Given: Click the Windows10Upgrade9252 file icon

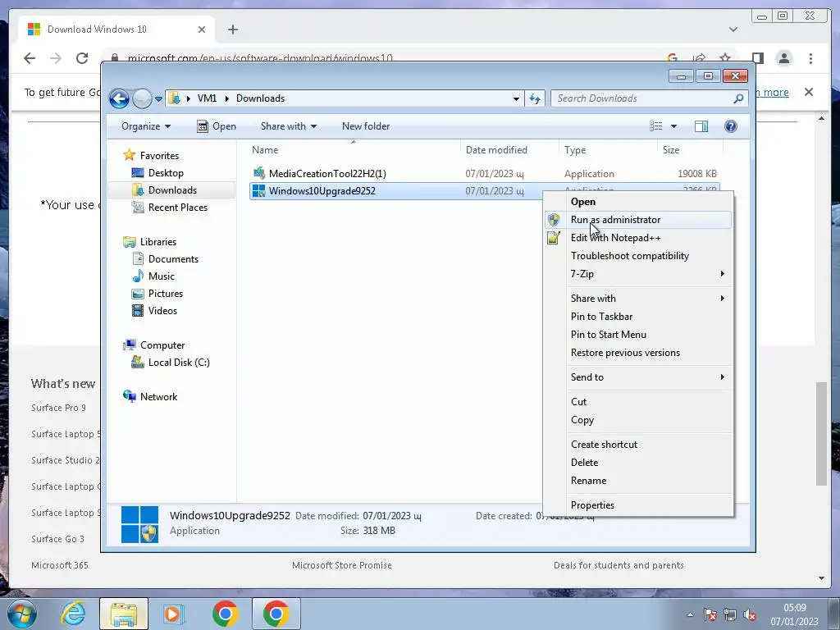Looking at the screenshot, I should (258, 190).
